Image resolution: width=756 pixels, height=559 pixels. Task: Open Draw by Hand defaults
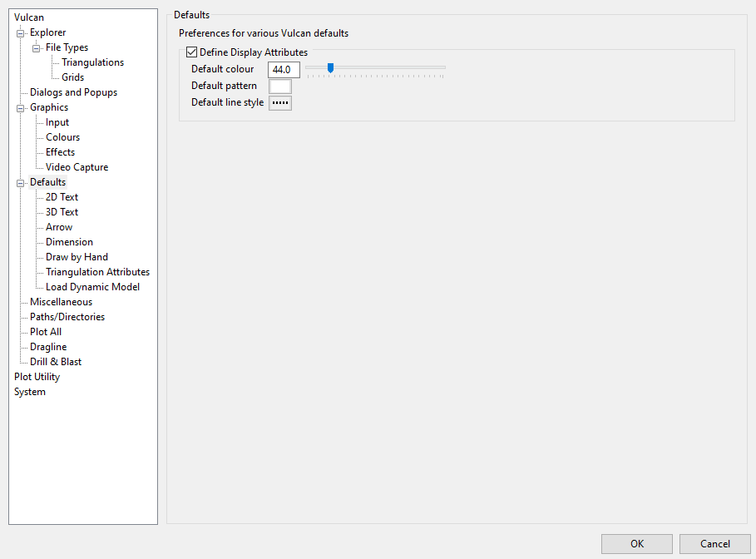[x=77, y=256]
